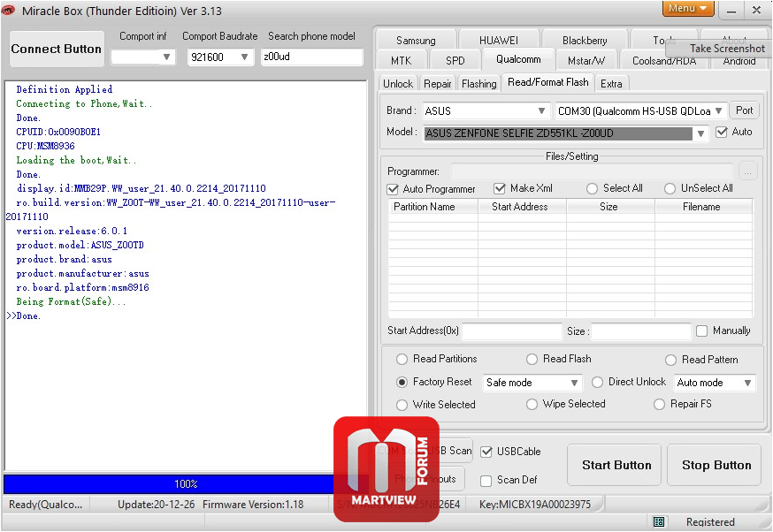
Task: Click the Start Address column header
Action: tap(522, 207)
